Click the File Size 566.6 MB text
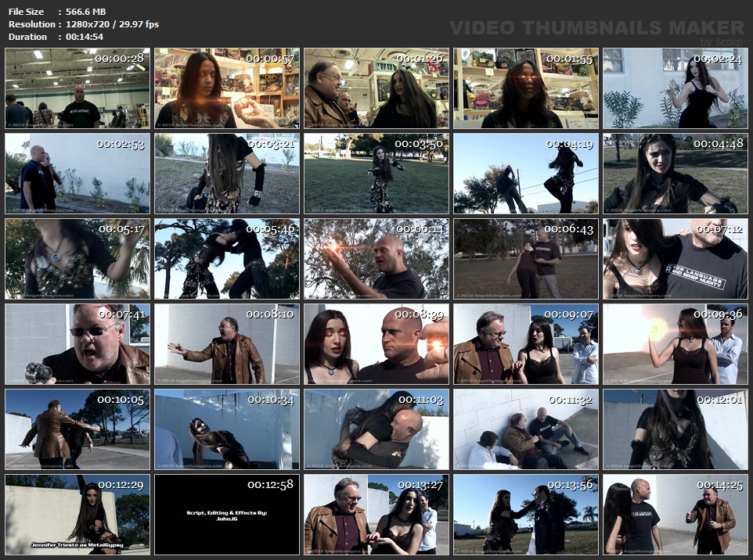Image resolution: width=753 pixels, height=560 pixels. [85, 12]
